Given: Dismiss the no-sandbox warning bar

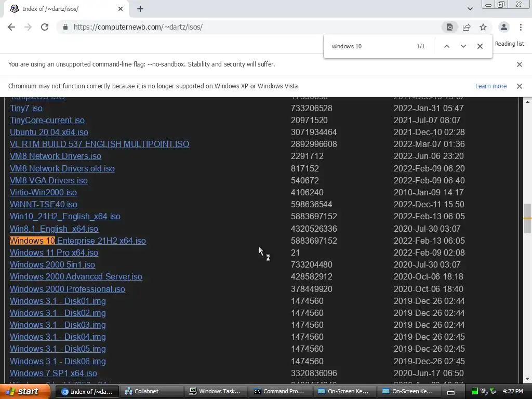Looking at the screenshot, I should pos(519,64).
